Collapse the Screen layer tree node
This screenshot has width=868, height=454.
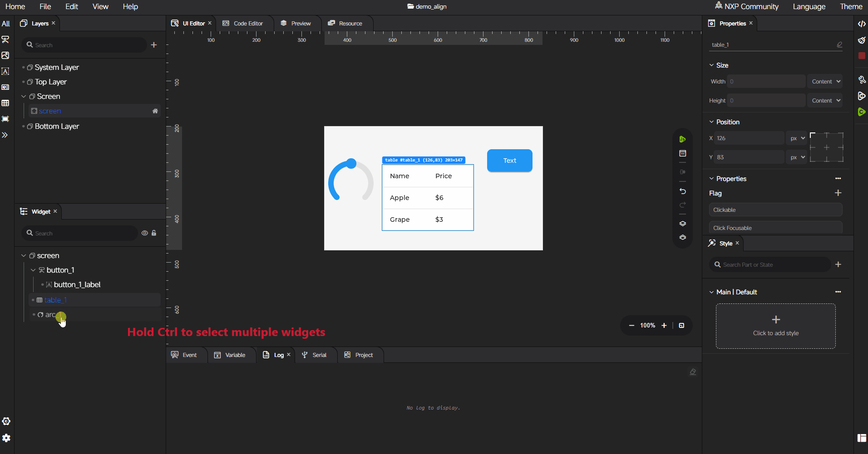click(x=24, y=97)
